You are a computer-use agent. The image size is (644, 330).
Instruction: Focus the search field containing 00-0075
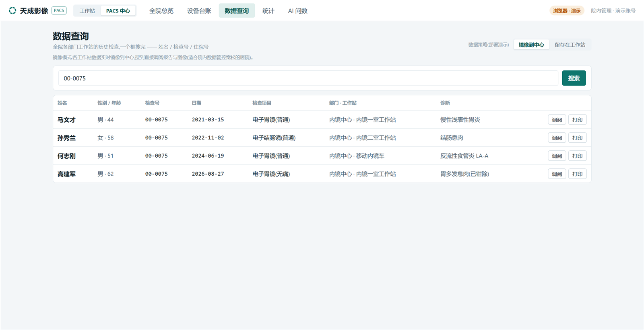308,78
